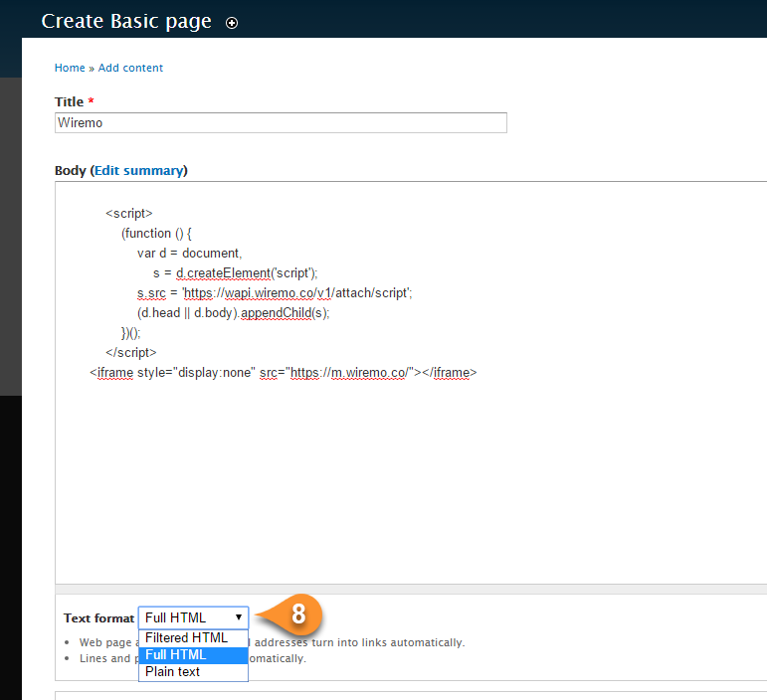The image size is (767, 700).
Task: Click the Title input field
Action: click(281, 122)
